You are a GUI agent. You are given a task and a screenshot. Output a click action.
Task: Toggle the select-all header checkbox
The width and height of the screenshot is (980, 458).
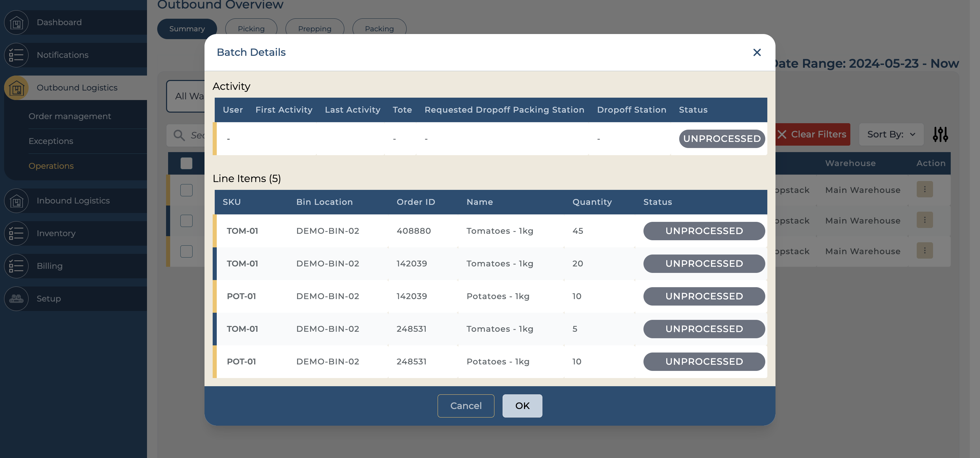click(186, 163)
